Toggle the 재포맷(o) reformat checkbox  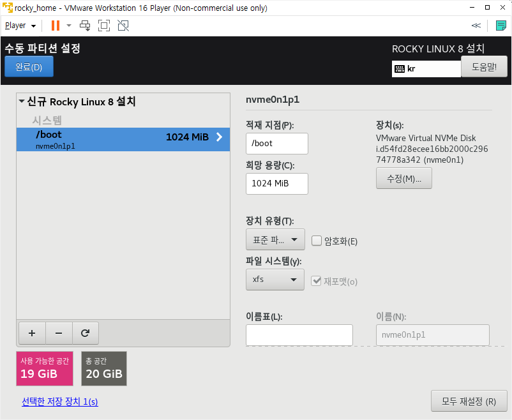click(x=316, y=281)
